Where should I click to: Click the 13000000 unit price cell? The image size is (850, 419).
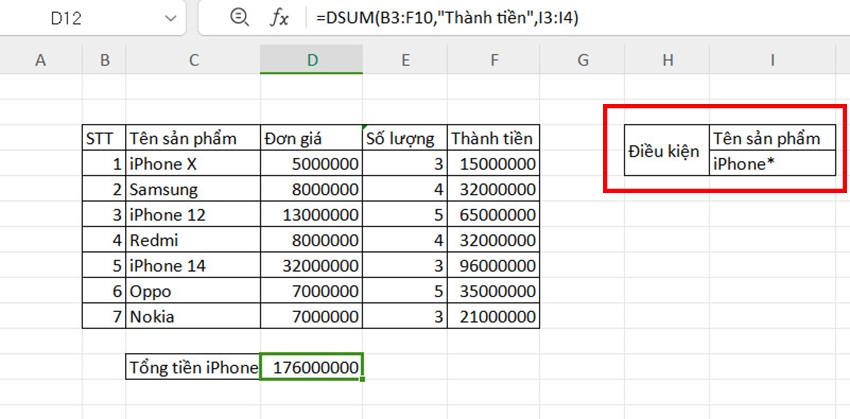pos(312,215)
